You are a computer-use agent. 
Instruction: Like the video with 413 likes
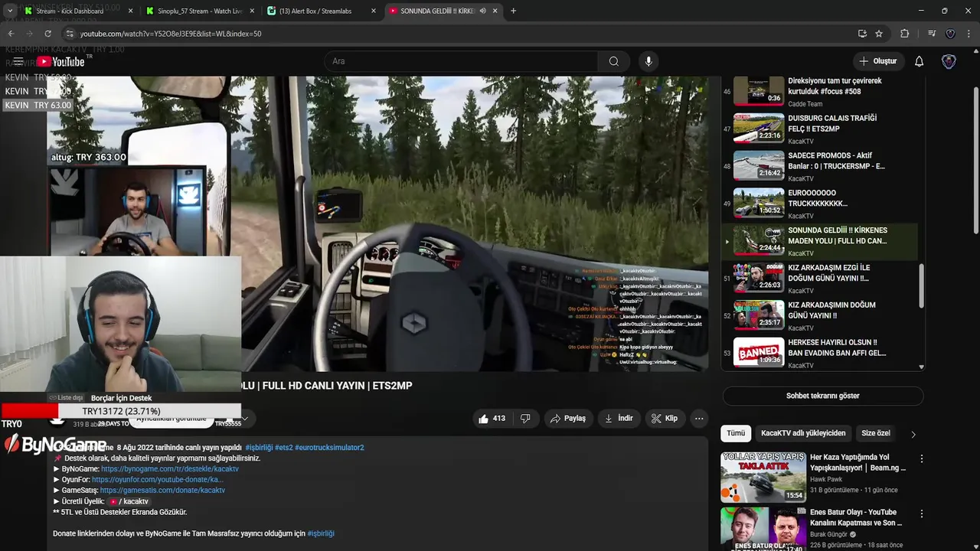[x=492, y=419]
